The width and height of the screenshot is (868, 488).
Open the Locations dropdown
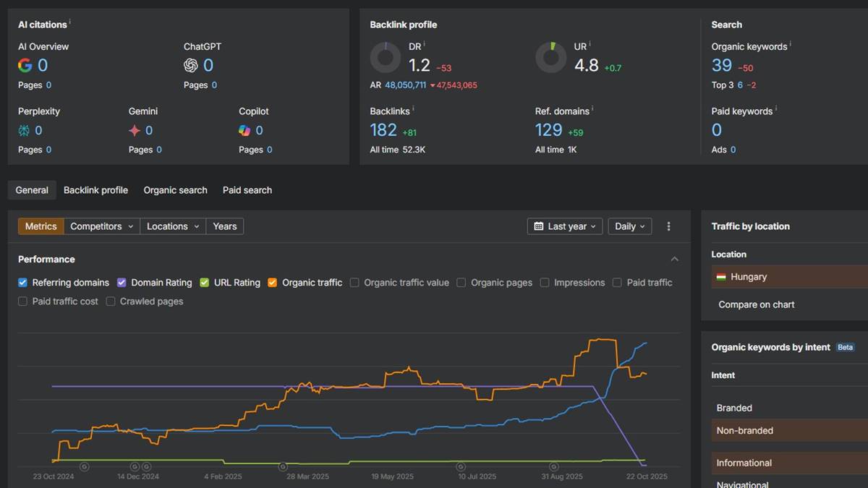point(172,226)
